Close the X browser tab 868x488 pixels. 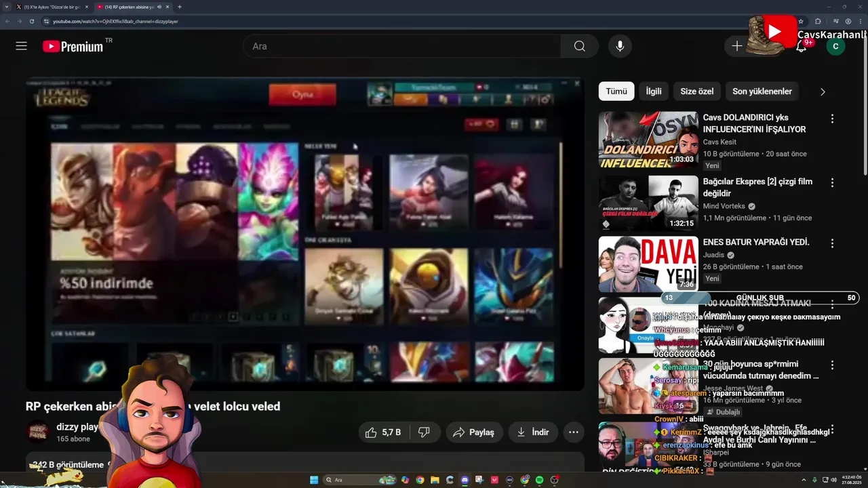tap(87, 7)
